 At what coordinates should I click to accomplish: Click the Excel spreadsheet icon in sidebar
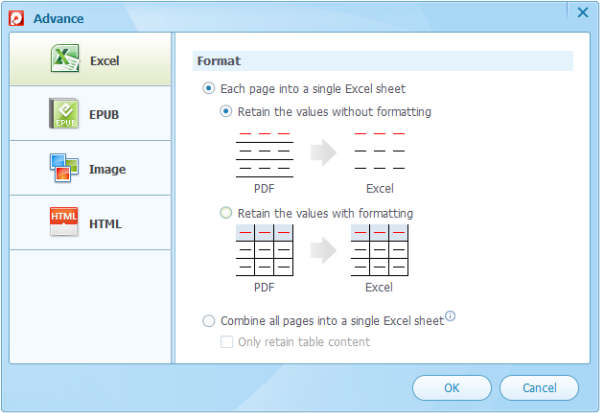(x=65, y=59)
